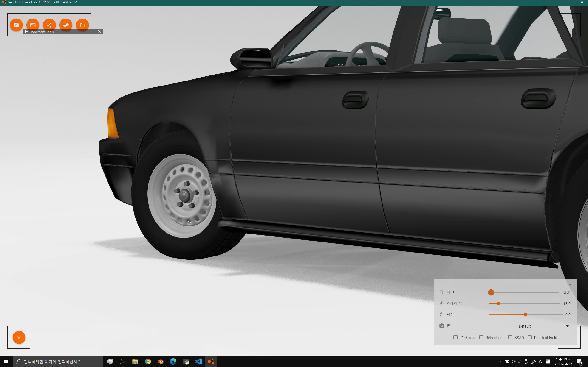Click the high-resolution screenshot icon
588x367 pixels.
coord(33,25)
